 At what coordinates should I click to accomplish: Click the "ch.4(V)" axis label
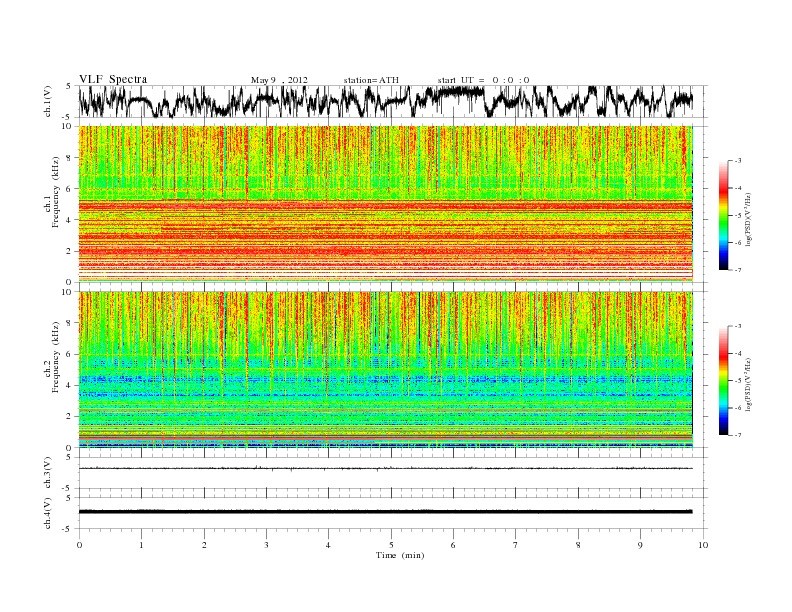(48, 513)
